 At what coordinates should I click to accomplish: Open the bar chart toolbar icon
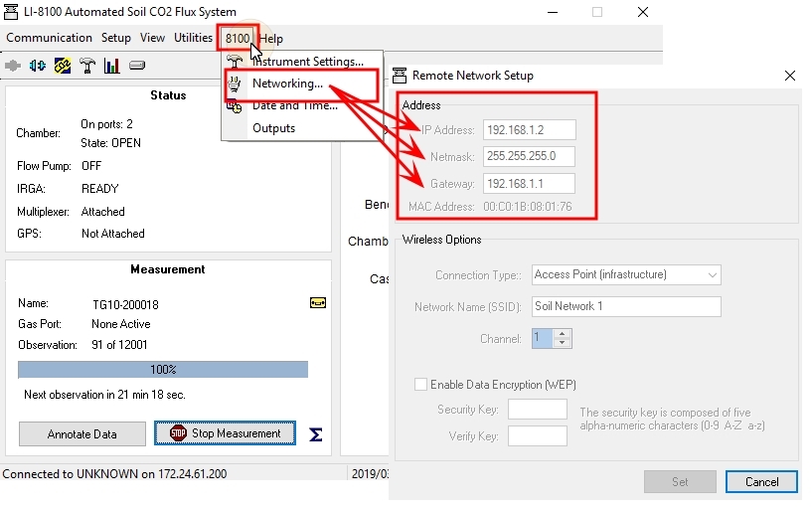112,66
